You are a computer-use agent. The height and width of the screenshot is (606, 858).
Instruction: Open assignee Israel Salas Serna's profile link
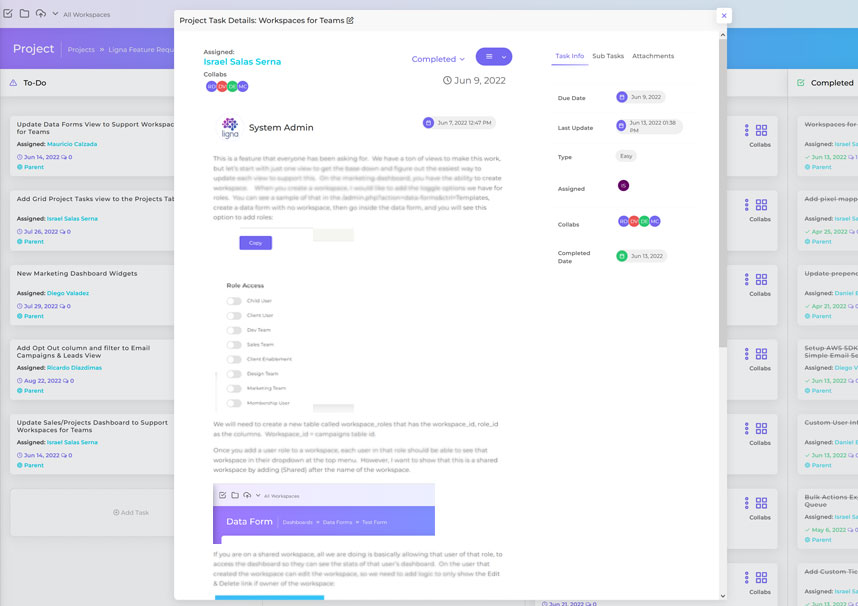[243, 60]
